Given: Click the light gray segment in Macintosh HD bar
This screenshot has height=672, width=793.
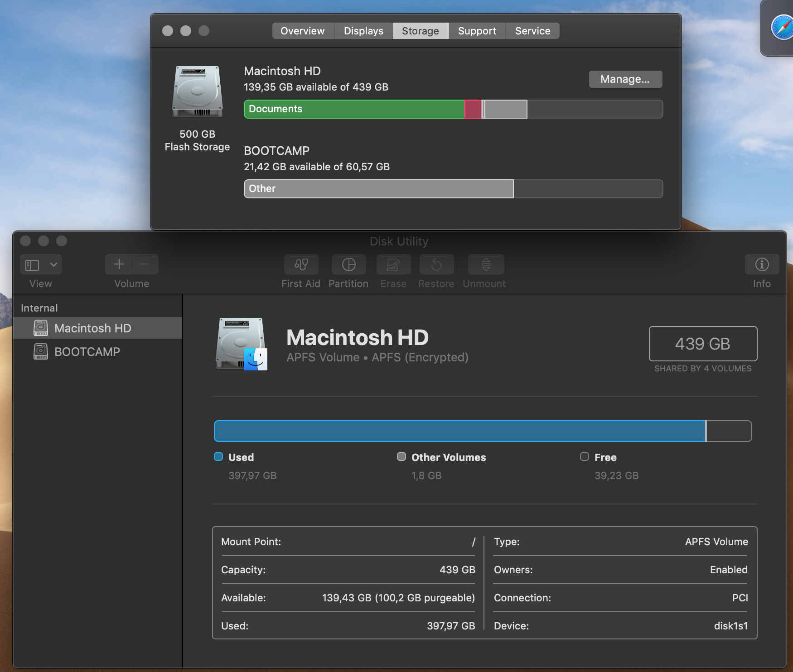Looking at the screenshot, I should click(506, 109).
